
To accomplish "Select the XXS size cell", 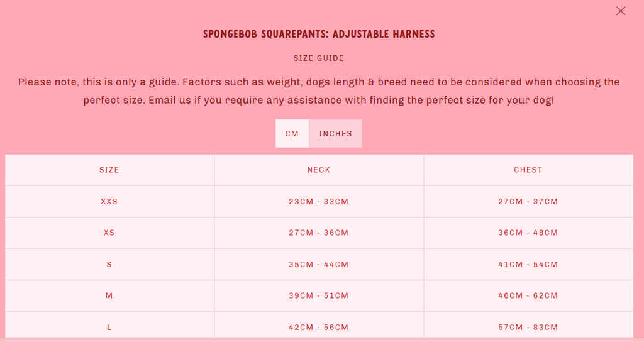I will [x=109, y=202].
